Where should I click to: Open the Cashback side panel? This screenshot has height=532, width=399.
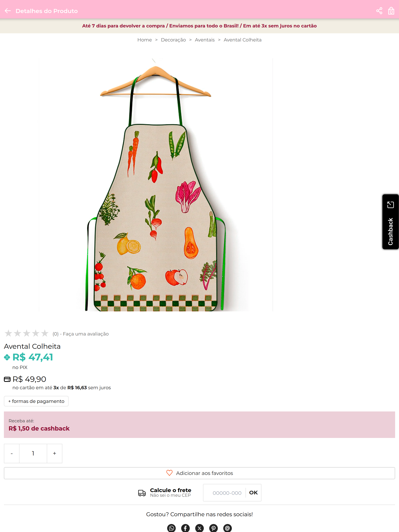pos(390,222)
